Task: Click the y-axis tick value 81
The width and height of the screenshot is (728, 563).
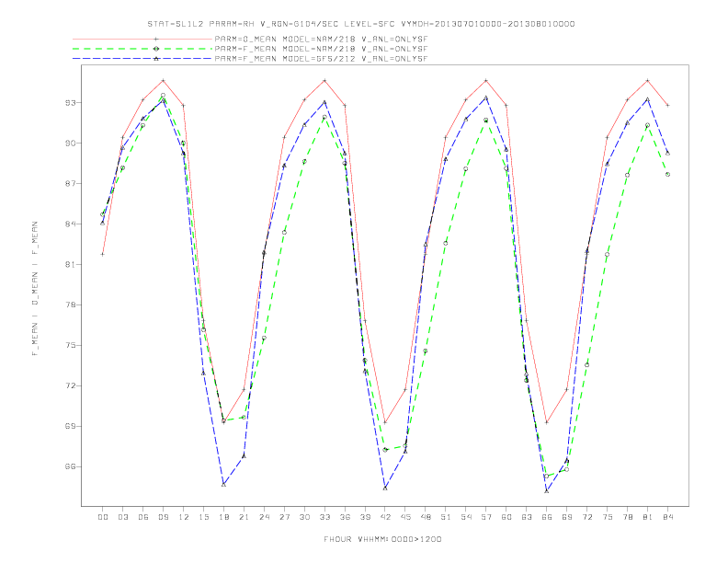Action: (70, 264)
